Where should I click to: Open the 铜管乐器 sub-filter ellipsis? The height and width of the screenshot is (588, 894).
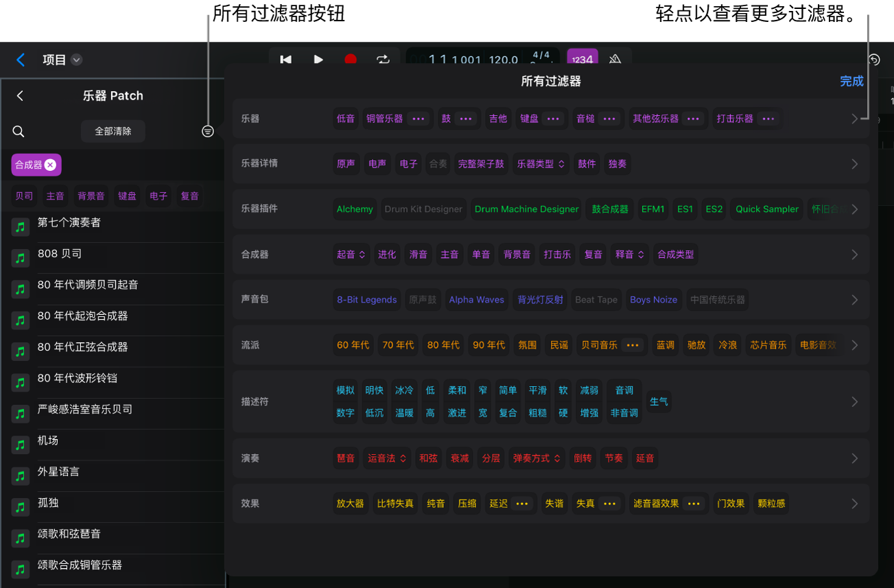418,119
